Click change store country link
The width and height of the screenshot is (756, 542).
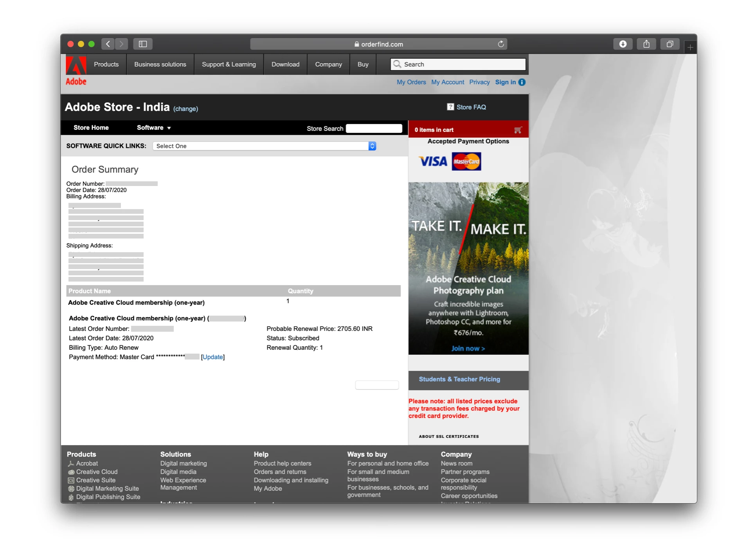185,109
